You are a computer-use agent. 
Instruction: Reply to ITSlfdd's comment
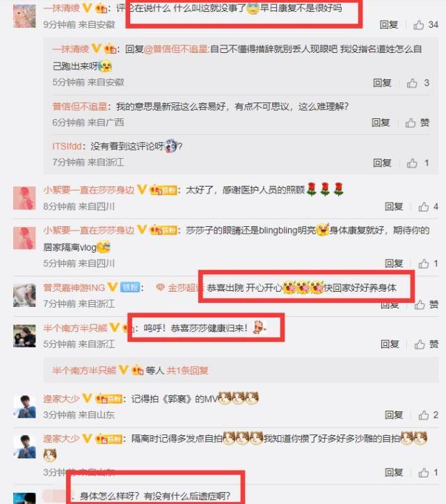382,163
